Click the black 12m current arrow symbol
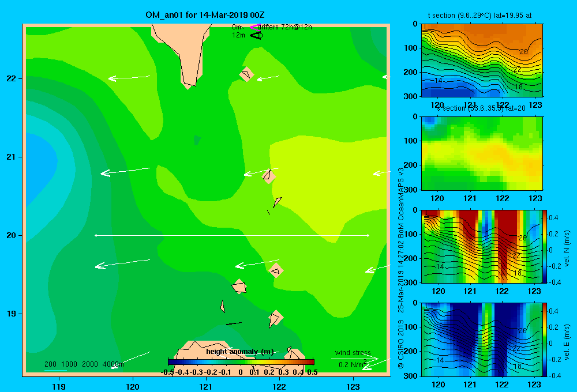Viewport: 577px width, 392px height. (x=255, y=35)
